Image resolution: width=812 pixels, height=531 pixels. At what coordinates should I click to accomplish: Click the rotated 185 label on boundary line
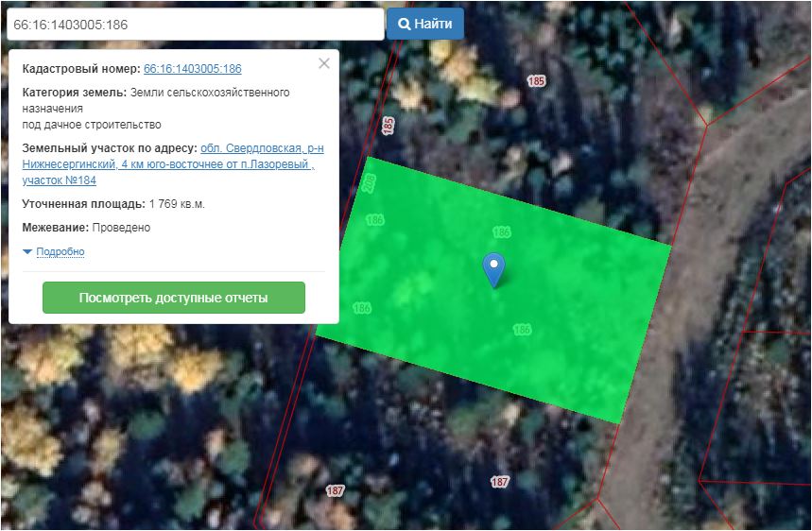click(388, 126)
